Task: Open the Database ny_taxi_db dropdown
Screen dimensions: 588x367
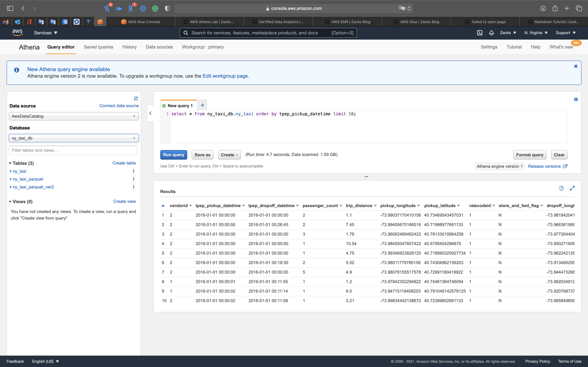Action: point(74,138)
